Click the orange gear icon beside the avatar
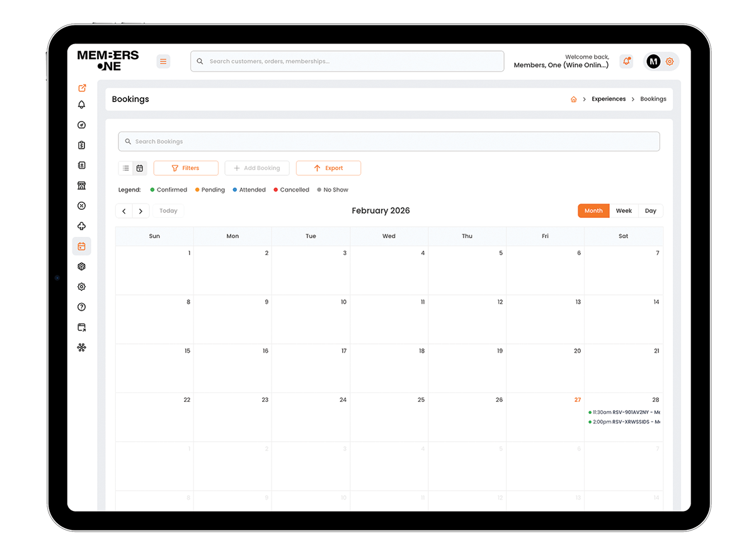The image size is (756, 550). pyautogui.click(x=670, y=61)
